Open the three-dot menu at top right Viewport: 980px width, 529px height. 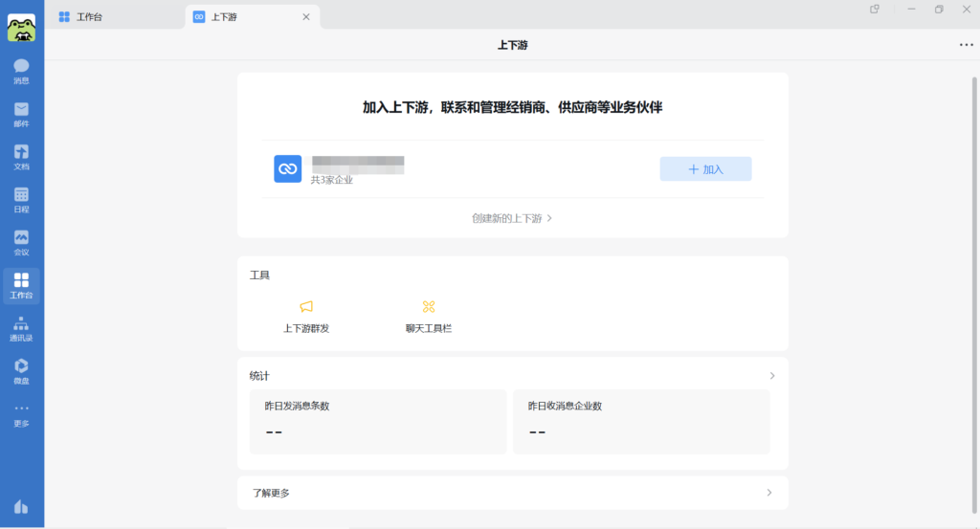(967, 44)
